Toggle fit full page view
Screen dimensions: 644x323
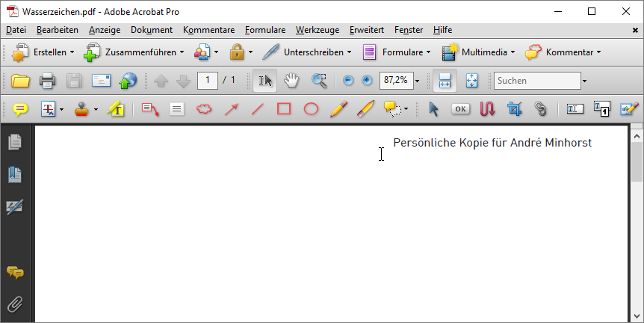coord(471,80)
